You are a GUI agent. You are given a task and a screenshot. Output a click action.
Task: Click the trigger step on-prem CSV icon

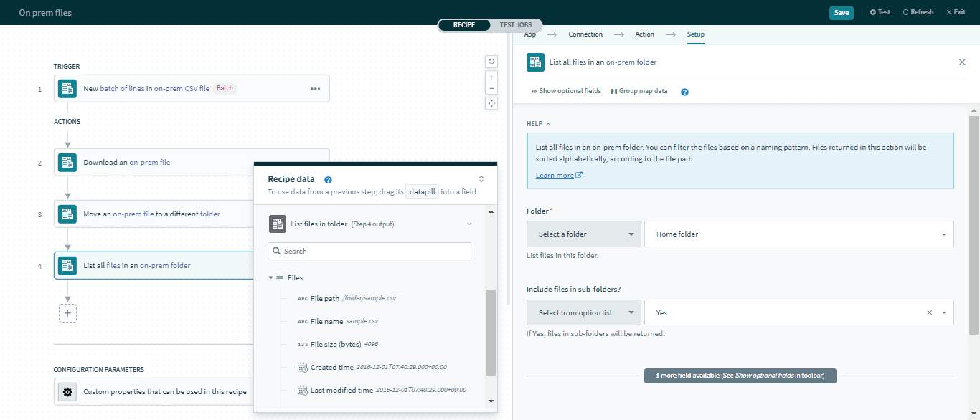[x=67, y=89]
